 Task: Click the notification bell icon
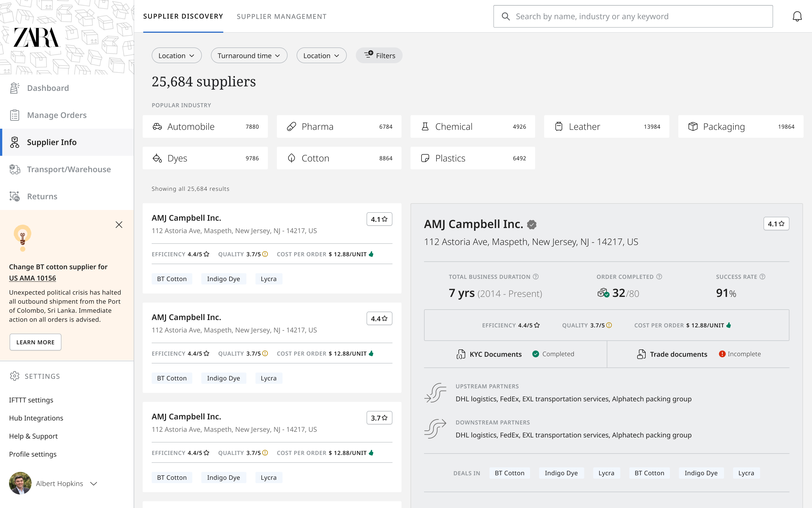[797, 16]
